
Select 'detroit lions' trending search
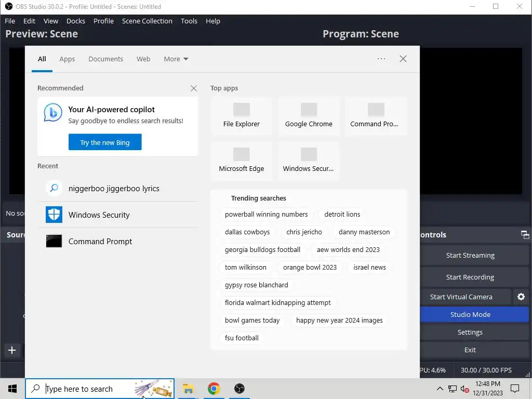pos(342,215)
